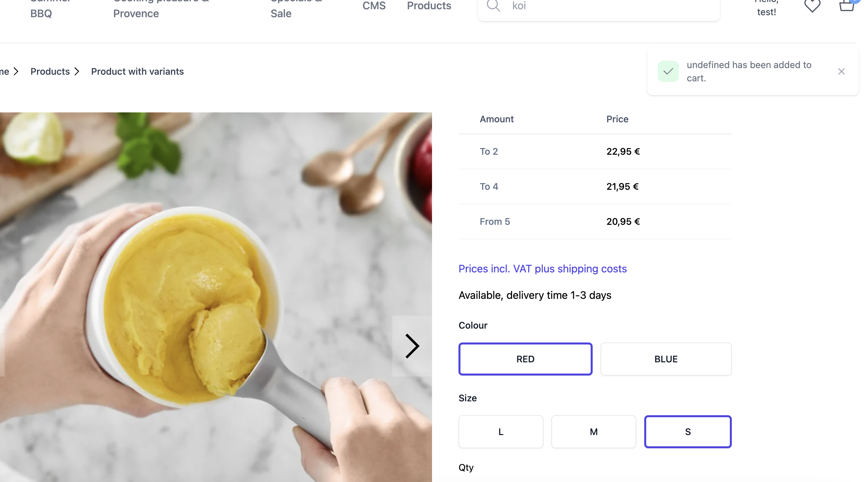The width and height of the screenshot is (868, 482).
Task: Open the Products navigation menu
Action: (429, 6)
